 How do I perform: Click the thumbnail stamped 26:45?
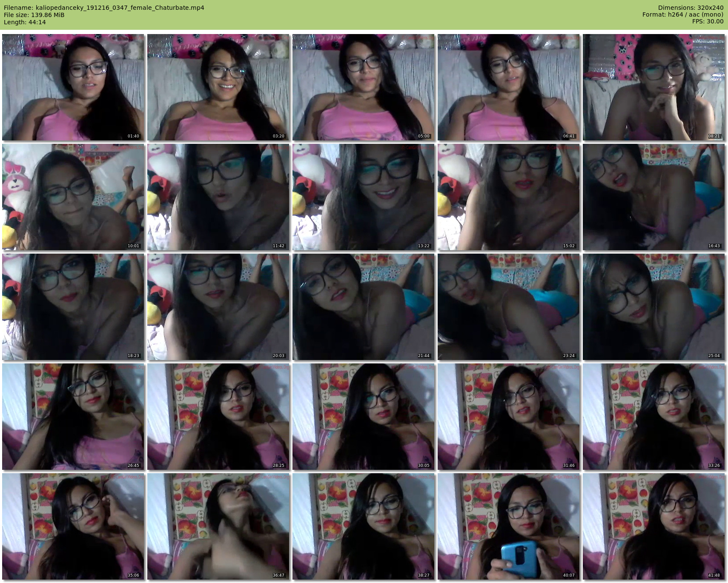73,417
